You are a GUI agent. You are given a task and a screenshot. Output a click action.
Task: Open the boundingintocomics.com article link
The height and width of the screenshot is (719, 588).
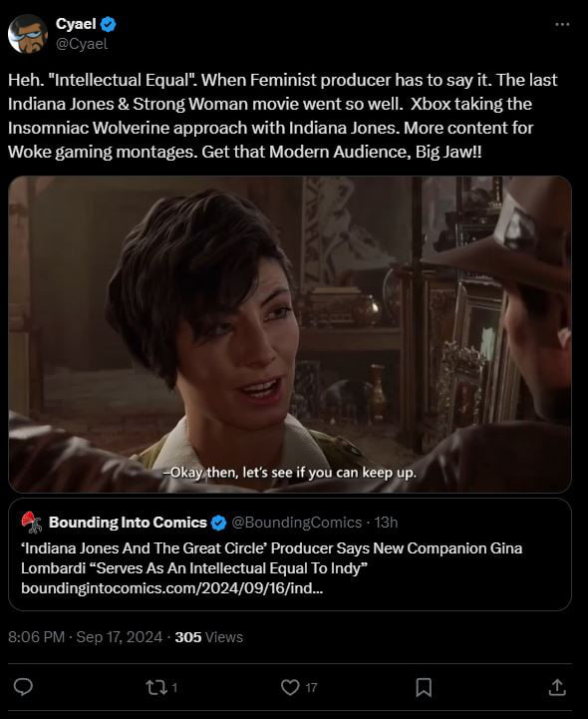[x=171, y=588]
